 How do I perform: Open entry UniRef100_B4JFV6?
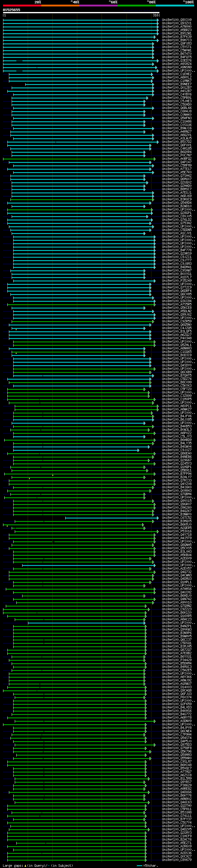tap(177, 416)
